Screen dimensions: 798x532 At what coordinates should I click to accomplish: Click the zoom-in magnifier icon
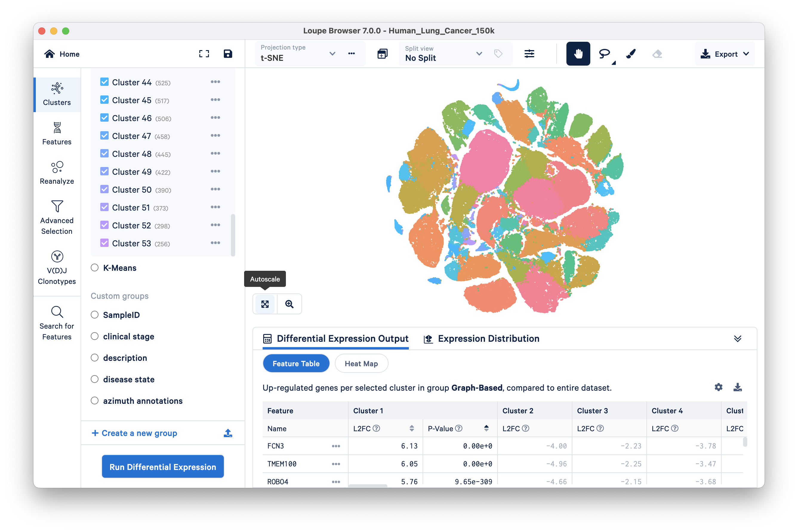[289, 304]
